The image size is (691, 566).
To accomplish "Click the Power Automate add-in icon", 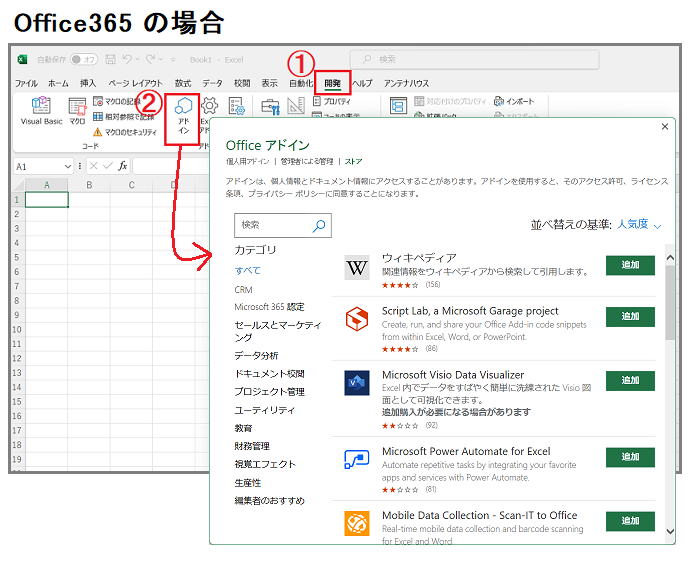I will (357, 459).
